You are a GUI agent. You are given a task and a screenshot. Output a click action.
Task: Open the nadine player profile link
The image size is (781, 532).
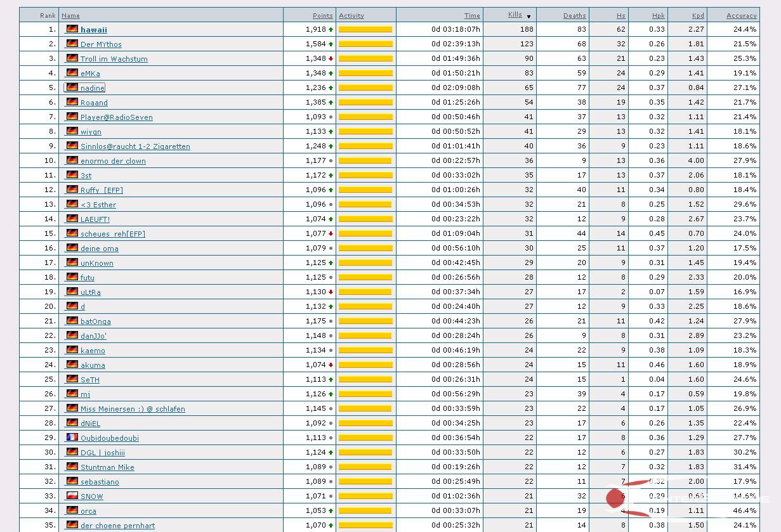(93, 88)
